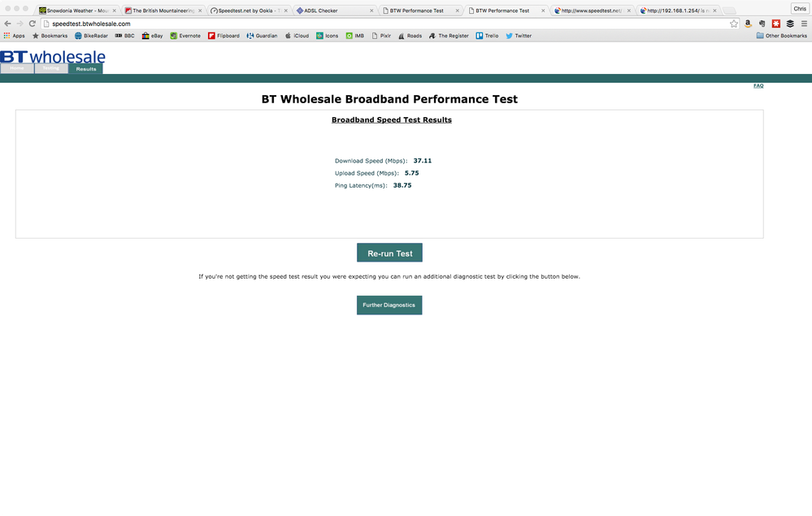Select the download speed value 37.11

click(x=422, y=161)
